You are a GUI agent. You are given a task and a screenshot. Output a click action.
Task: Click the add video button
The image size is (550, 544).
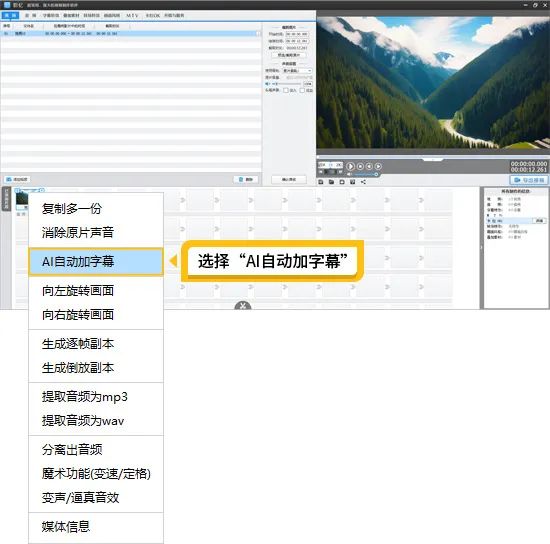(x=17, y=179)
